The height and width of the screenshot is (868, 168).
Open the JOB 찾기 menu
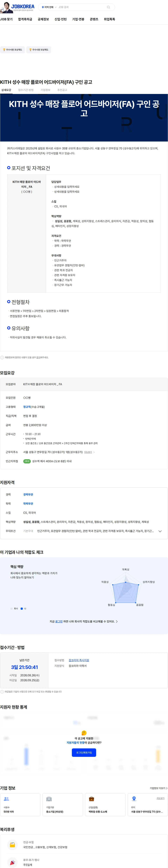[x=6, y=19]
